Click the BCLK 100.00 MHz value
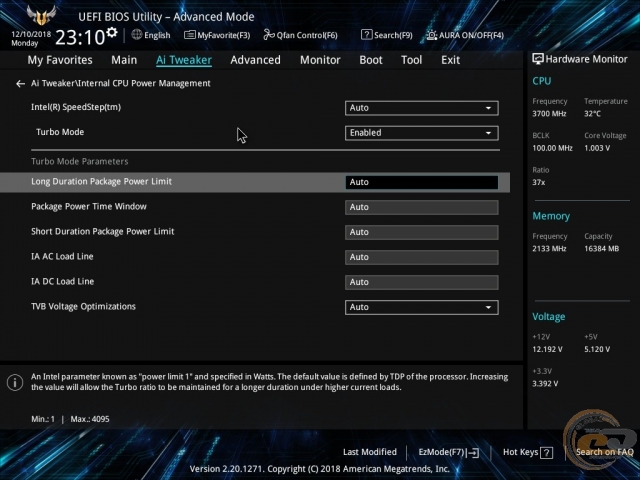640x480 pixels. coord(552,148)
